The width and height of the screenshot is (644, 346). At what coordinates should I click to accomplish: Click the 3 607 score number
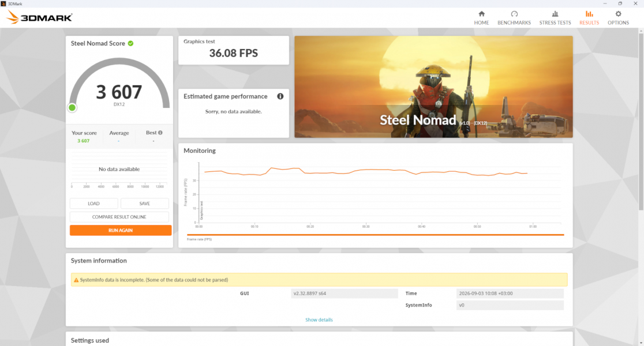119,92
